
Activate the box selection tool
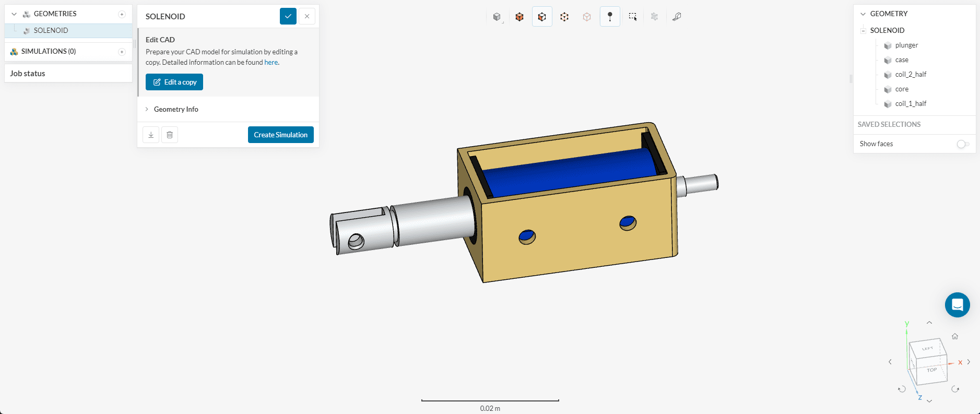pyautogui.click(x=632, y=17)
